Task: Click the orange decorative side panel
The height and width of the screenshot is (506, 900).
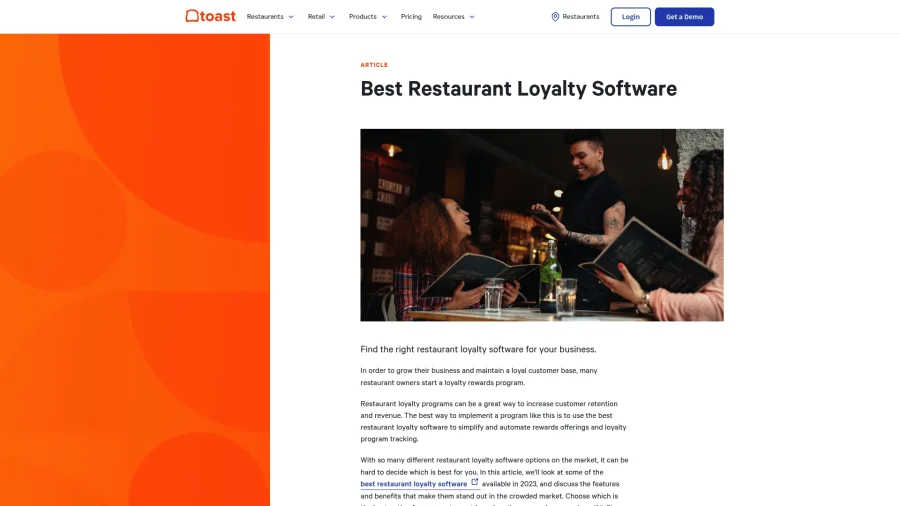Action: point(135,270)
